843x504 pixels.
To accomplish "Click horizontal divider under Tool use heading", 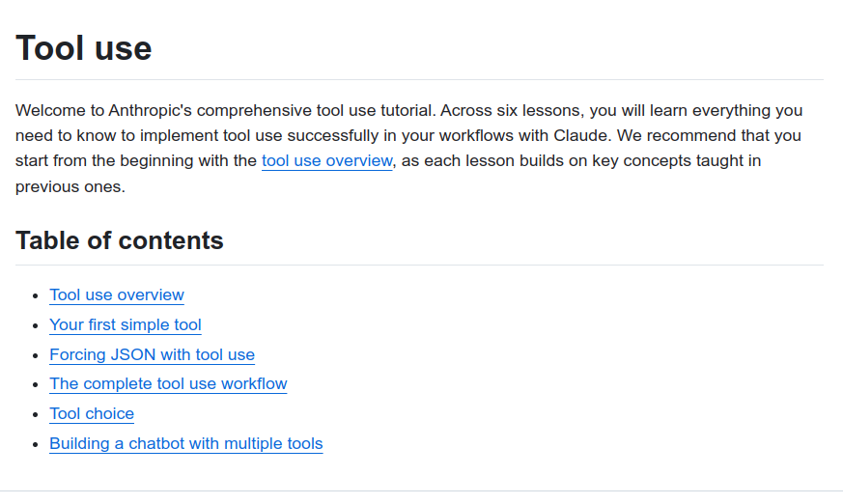I will 420,79.
